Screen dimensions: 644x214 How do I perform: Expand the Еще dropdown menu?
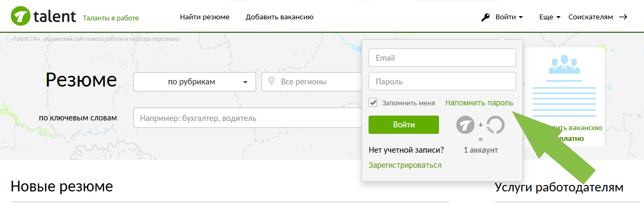pos(549,17)
